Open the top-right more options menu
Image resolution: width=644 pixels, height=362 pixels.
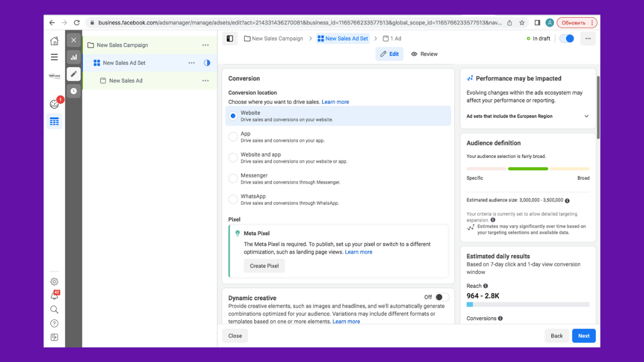click(x=588, y=38)
